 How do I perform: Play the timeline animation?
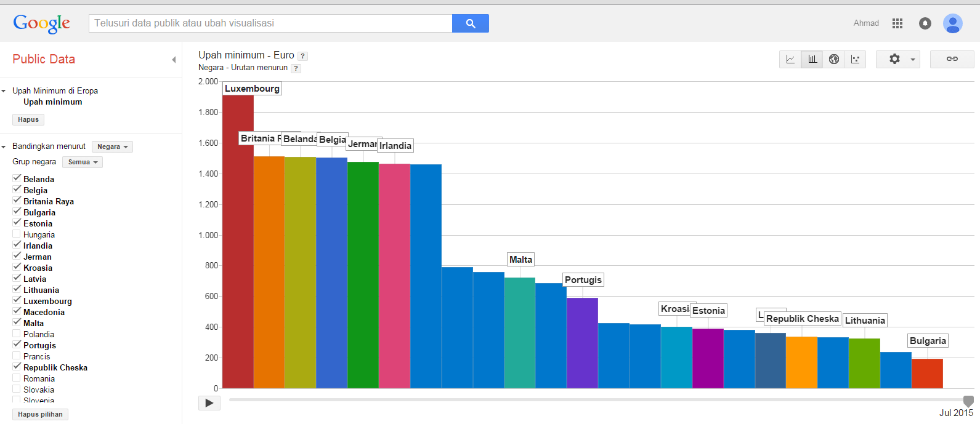point(209,403)
